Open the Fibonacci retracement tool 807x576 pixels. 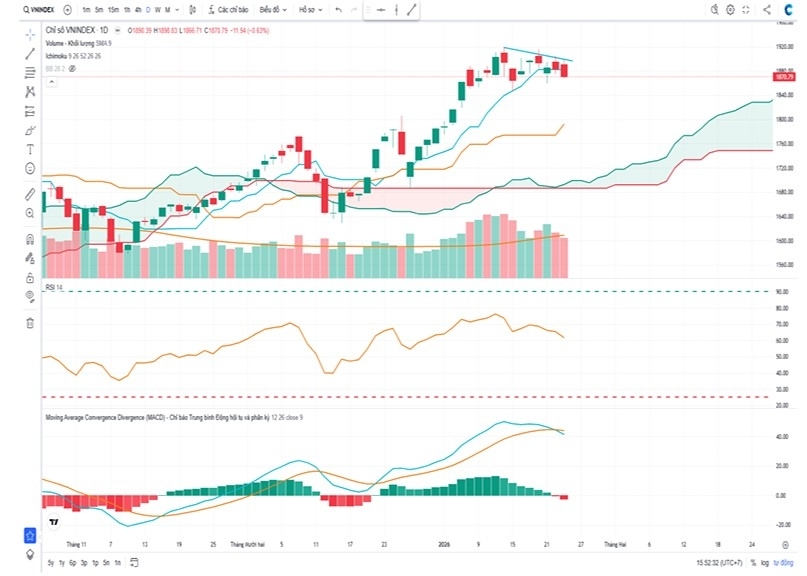coord(31,71)
